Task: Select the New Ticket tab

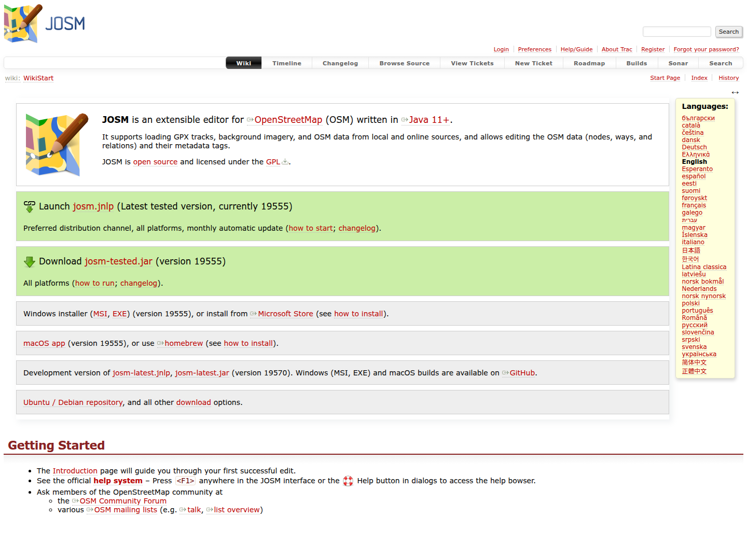Action: click(x=534, y=63)
